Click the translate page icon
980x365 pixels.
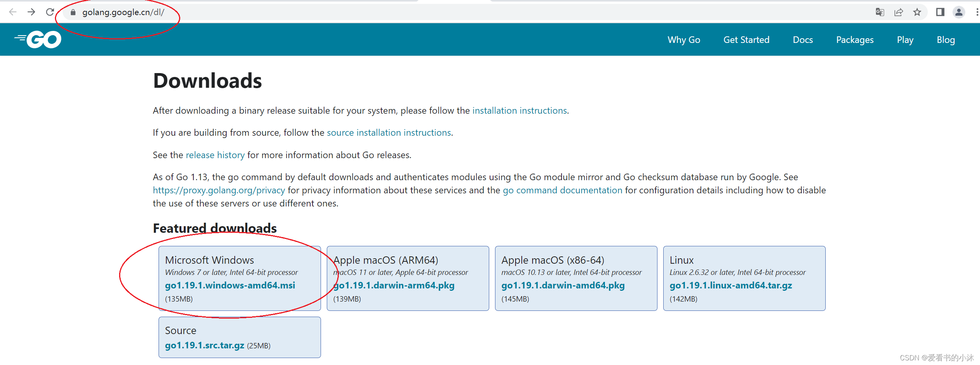point(880,12)
